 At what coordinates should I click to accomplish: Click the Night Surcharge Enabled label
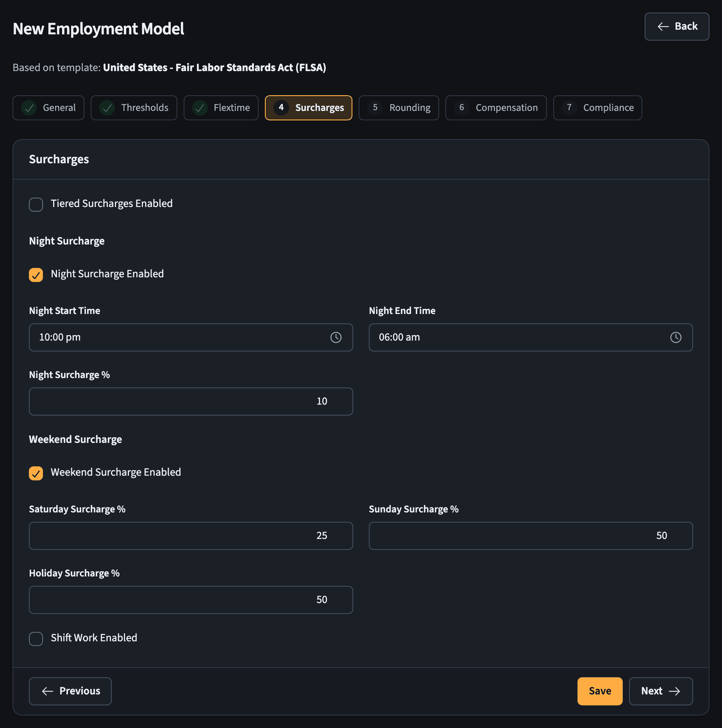(x=107, y=274)
